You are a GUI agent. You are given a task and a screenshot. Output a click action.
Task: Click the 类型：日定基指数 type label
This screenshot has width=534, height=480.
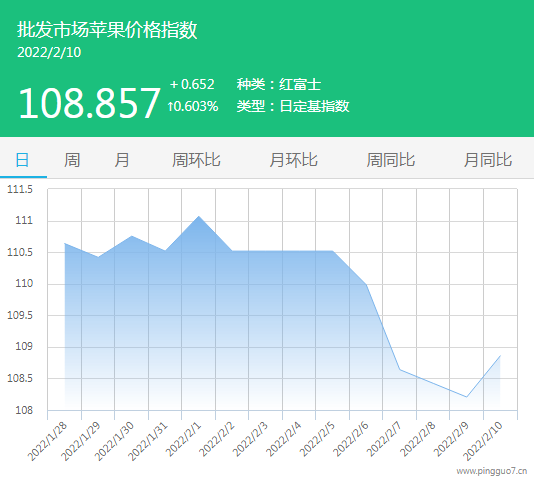pyautogui.click(x=293, y=106)
